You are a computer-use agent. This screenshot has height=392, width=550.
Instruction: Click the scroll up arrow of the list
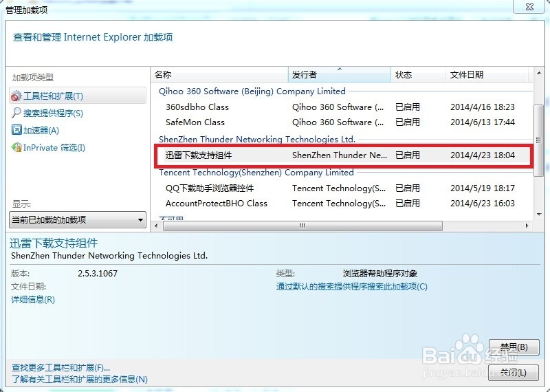[x=539, y=73]
